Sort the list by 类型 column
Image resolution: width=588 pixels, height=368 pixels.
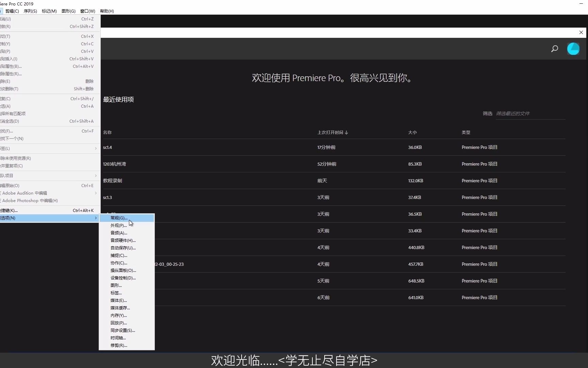(466, 132)
